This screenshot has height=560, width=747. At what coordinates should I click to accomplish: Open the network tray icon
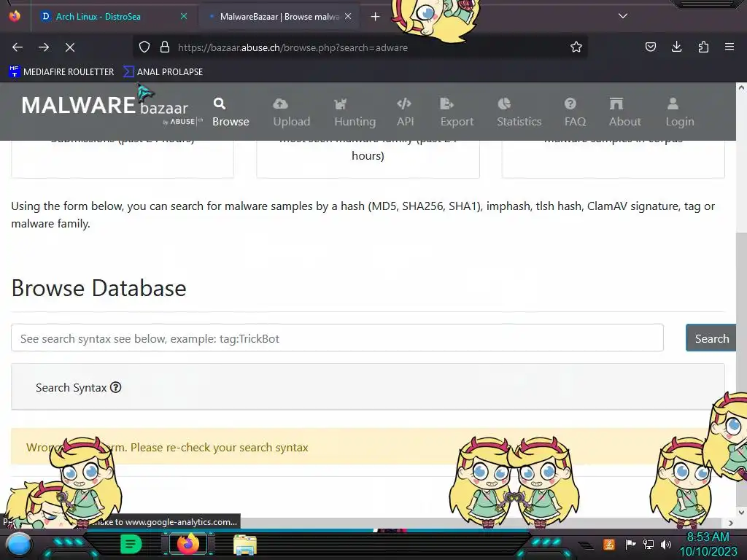click(649, 544)
